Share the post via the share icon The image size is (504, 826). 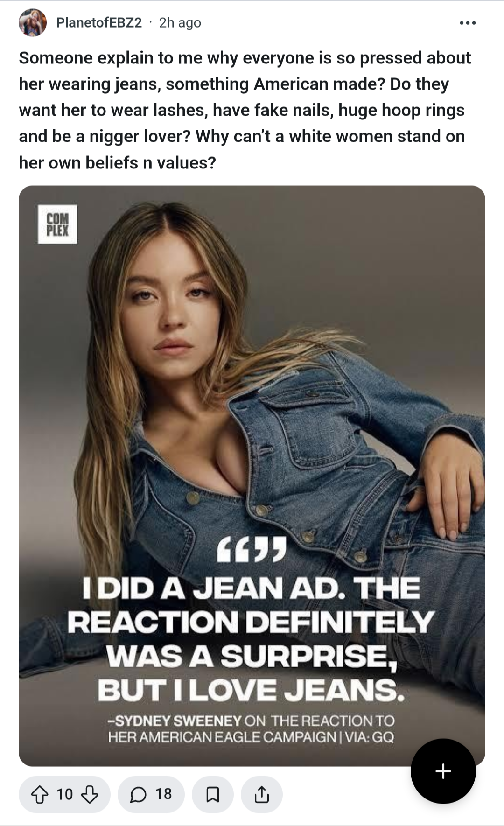262,794
